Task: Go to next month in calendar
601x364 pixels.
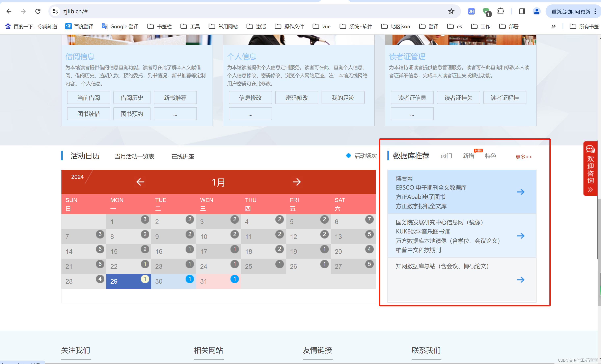Action: (x=297, y=182)
